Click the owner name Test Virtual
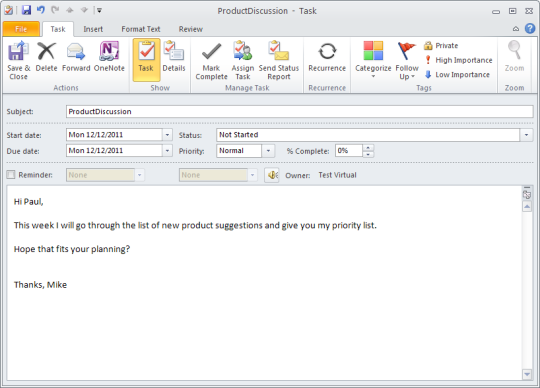The height and width of the screenshot is (388, 540). (338, 175)
